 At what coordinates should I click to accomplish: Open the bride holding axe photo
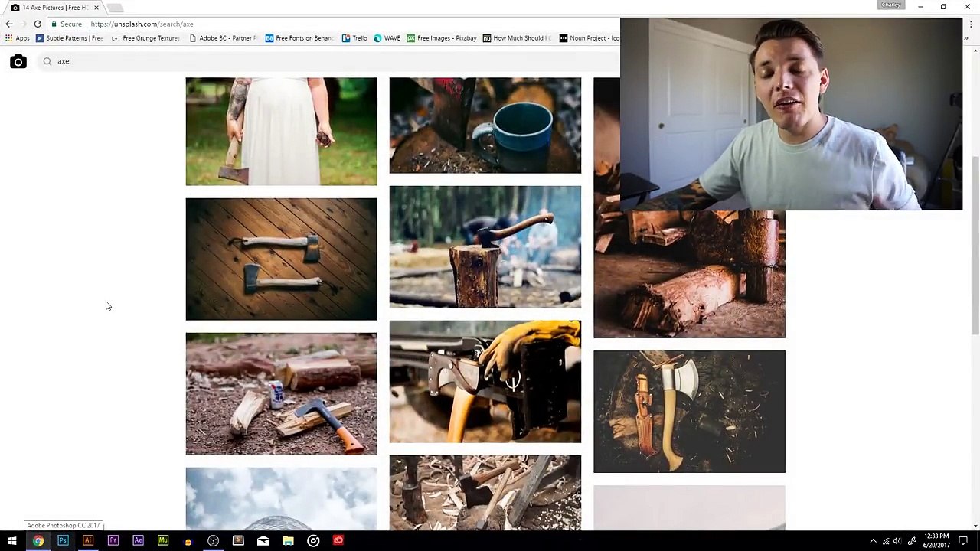tap(281, 131)
